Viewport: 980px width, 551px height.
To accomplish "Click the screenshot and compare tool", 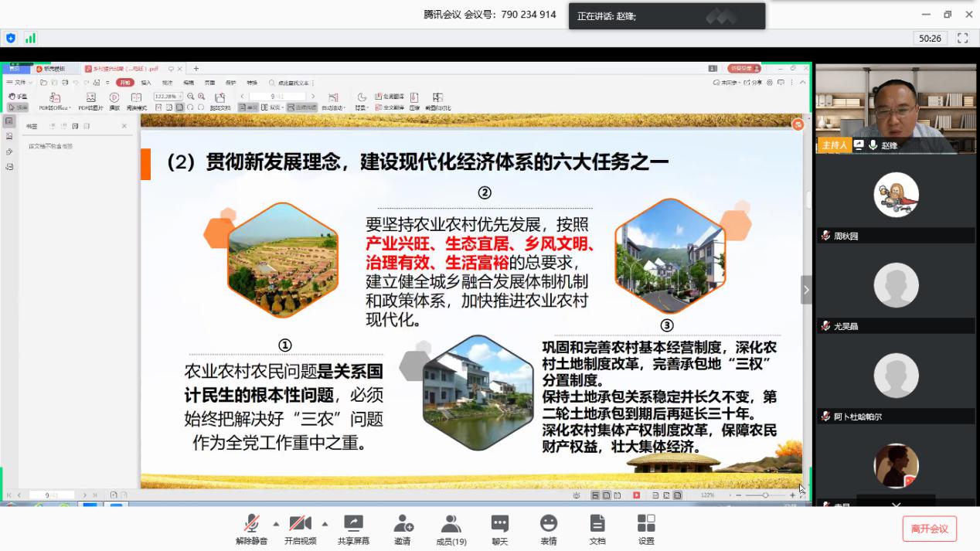I will click(x=437, y=102).
